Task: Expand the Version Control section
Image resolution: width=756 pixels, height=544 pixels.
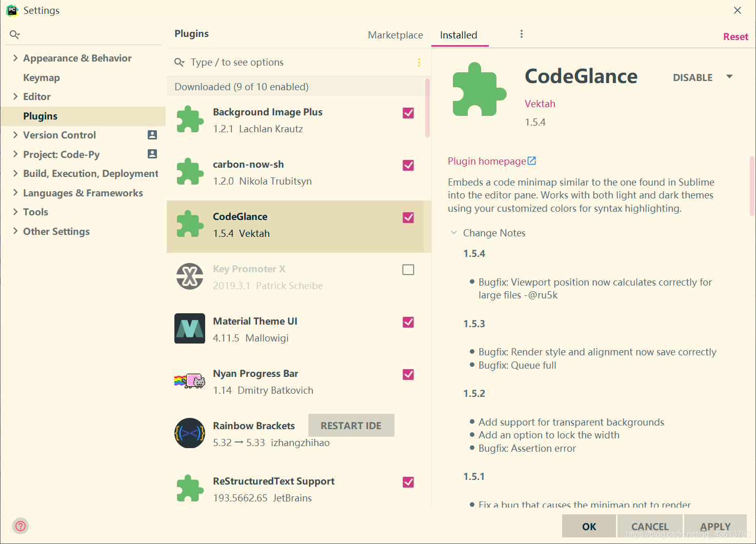Action: [15, 135]
